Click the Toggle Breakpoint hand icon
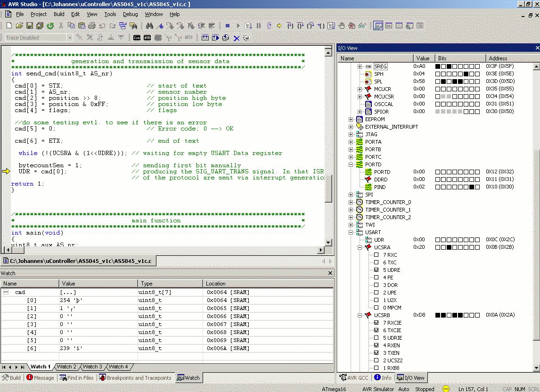Image resolution: width=540 pixels, height=392 pixels. [x=342, y=26]
